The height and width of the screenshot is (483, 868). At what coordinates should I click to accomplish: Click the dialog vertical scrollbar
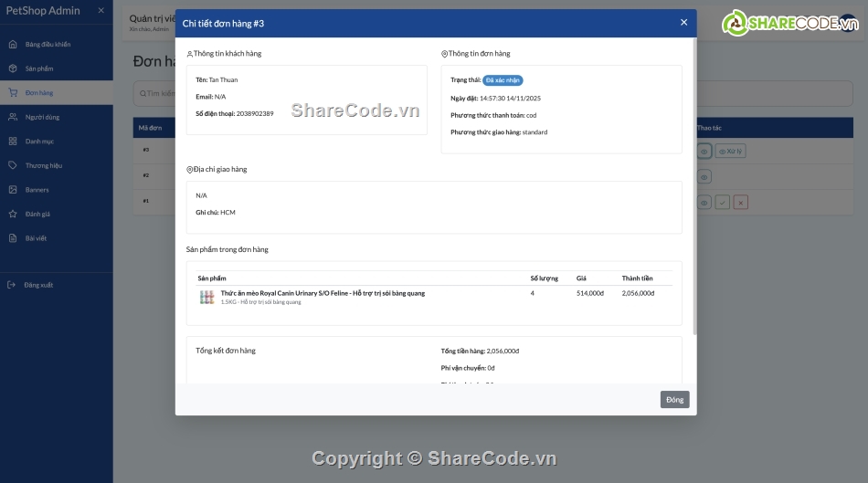[694, 186]
